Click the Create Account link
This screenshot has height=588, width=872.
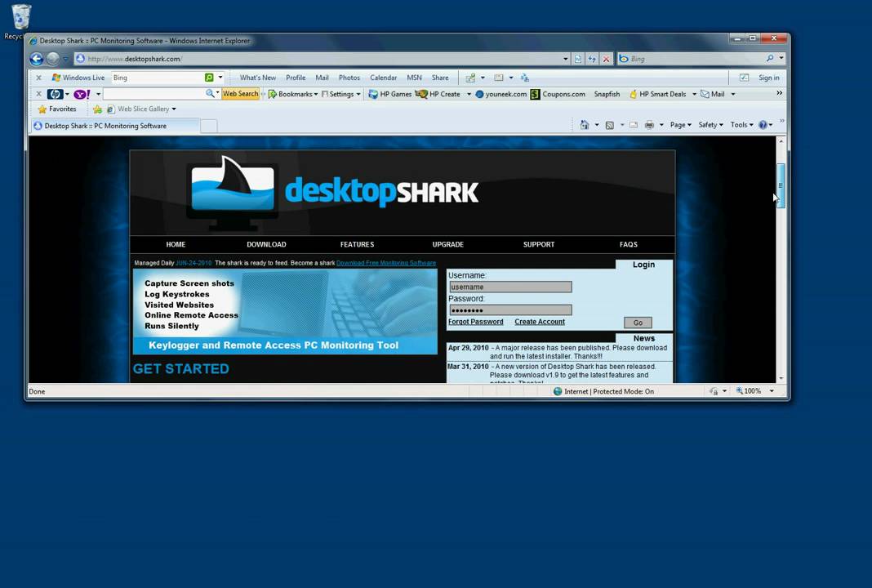[x=540, y=322]
